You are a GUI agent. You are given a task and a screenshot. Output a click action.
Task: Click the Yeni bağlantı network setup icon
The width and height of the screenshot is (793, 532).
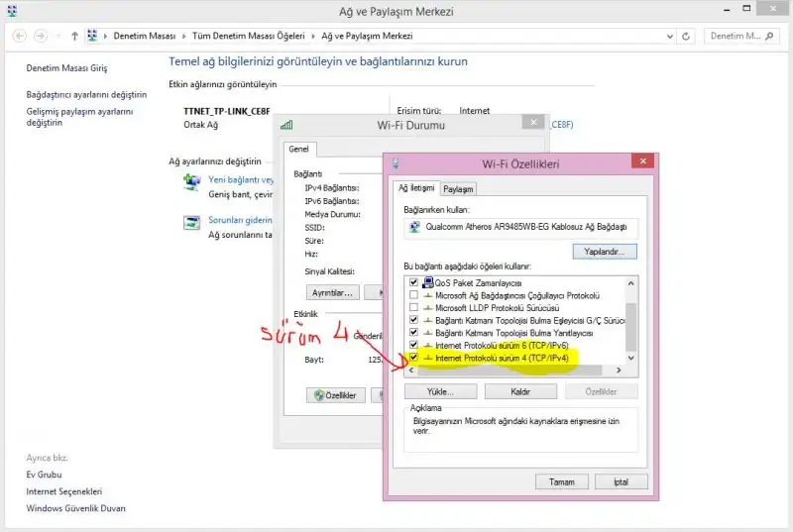click(x=191, y=183)
